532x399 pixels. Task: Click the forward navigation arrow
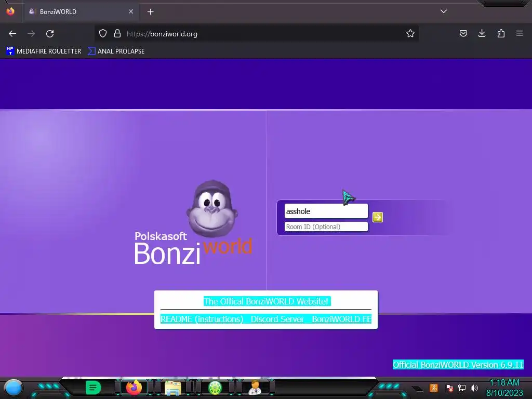(31, 34)
